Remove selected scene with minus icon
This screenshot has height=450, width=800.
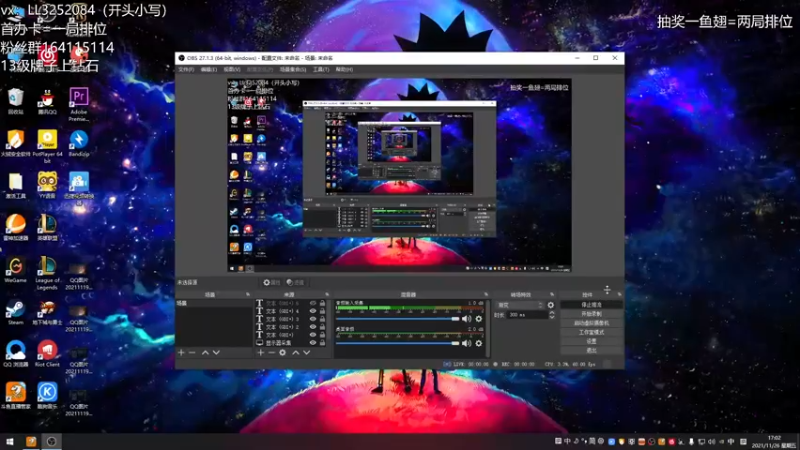(192, 353)
